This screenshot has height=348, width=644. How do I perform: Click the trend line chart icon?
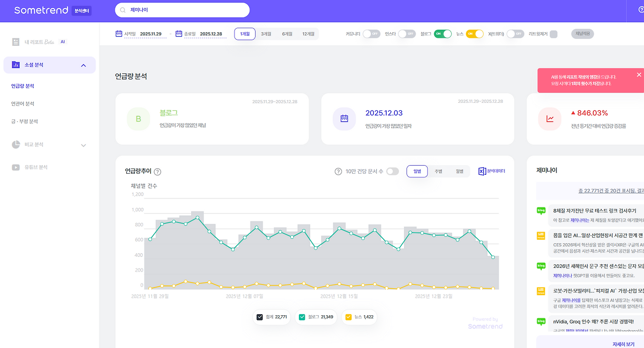tap(550, 119)
